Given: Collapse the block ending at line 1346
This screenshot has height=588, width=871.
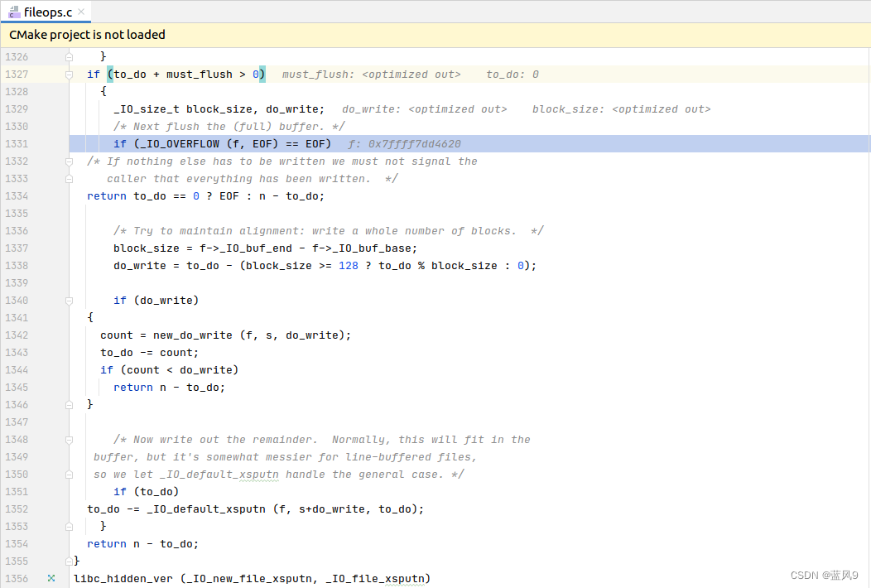Looking at the screenshot, I should (x=69, y=404).
